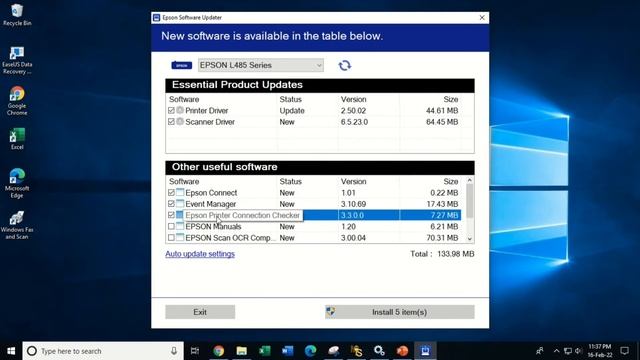This screenshot has width=640, height=360.
Task: Open PowerPoint from the taskbar
Action: coord(402,351)
